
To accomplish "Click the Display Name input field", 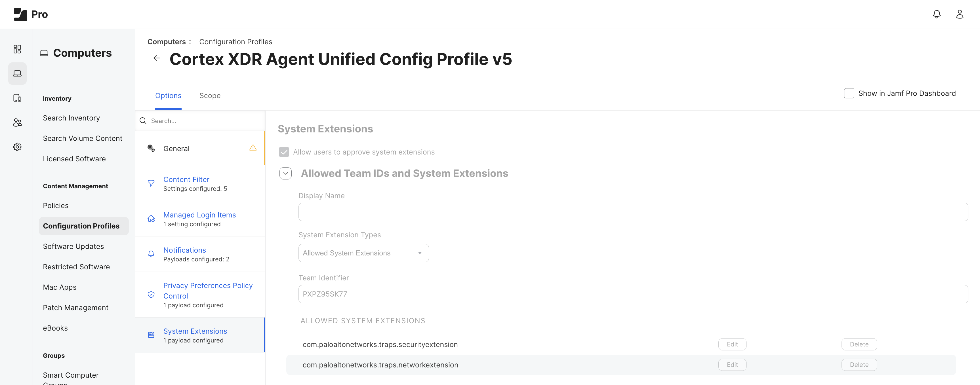I will click(x=633, y=212).
